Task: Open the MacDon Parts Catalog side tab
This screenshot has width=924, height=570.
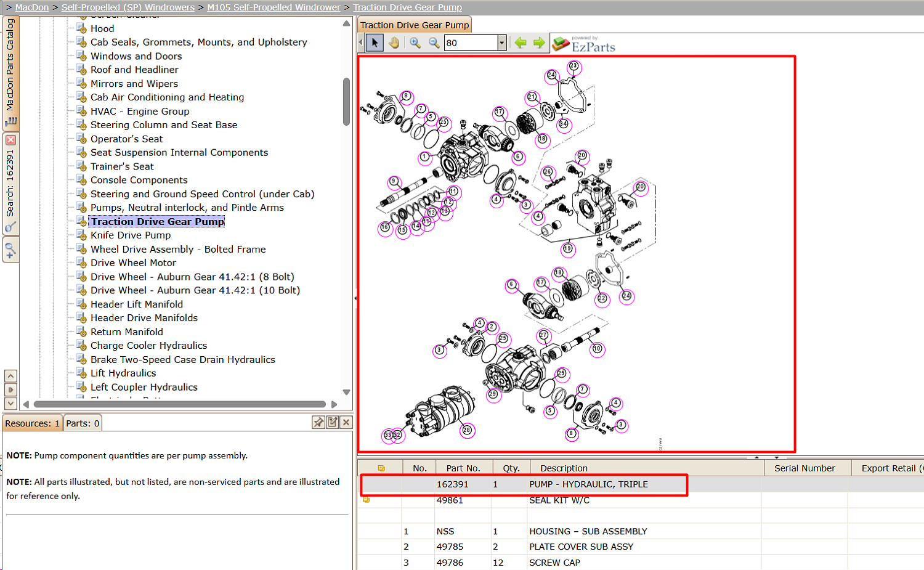Action: click(x=10, y=72)
